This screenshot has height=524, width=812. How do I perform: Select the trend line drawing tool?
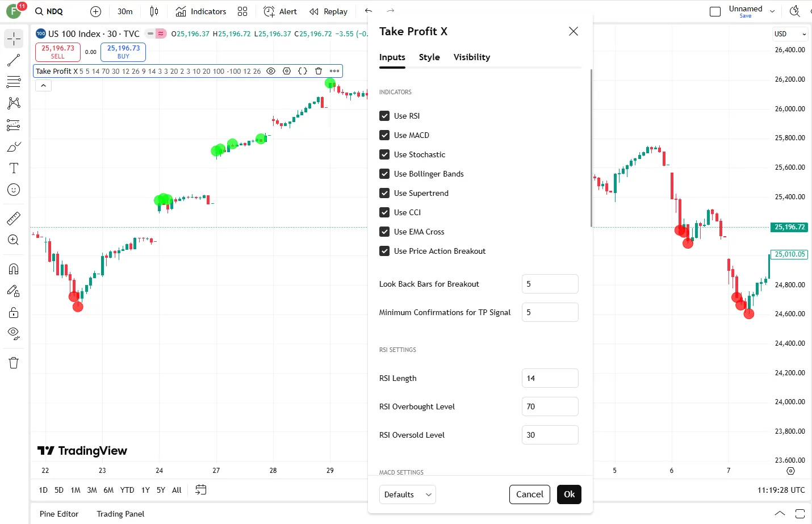(x=14, y=60)
